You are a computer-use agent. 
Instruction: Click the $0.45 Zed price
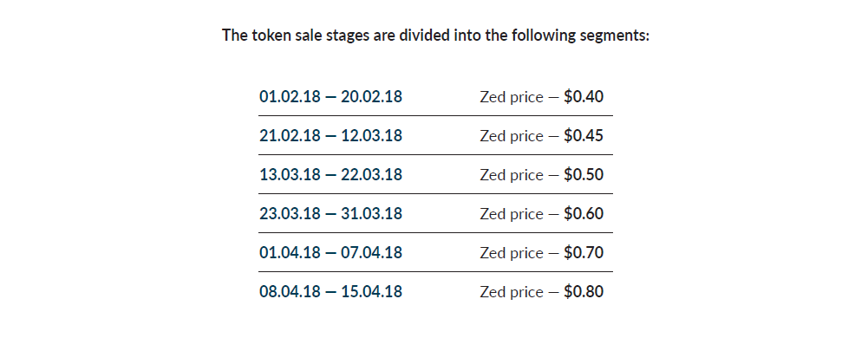(584, 135)
